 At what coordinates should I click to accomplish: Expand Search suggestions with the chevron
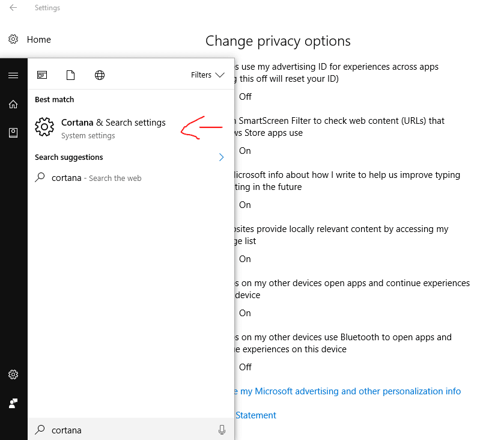[x=221, y=157]
